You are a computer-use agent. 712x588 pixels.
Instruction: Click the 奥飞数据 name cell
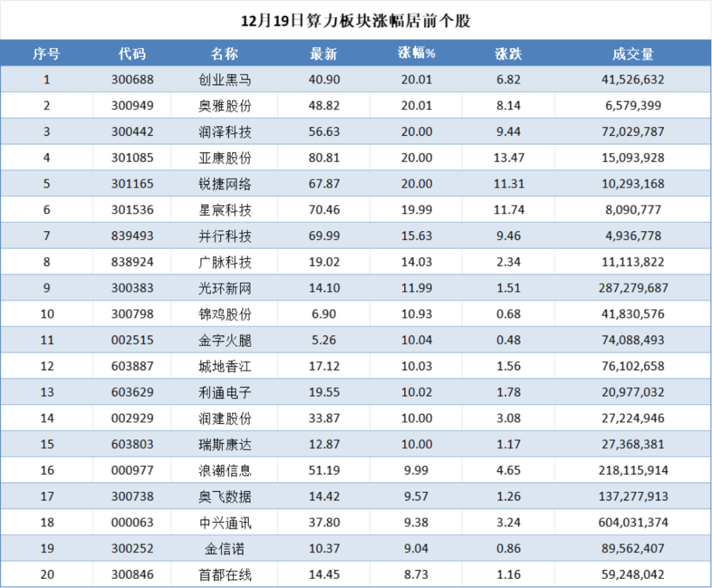[x=225, y=497]
